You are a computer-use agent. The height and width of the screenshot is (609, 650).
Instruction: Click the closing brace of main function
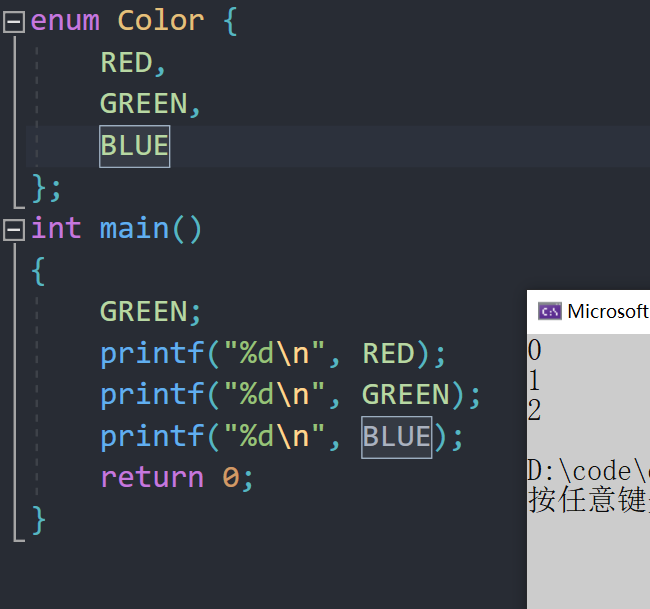[39, 520]
